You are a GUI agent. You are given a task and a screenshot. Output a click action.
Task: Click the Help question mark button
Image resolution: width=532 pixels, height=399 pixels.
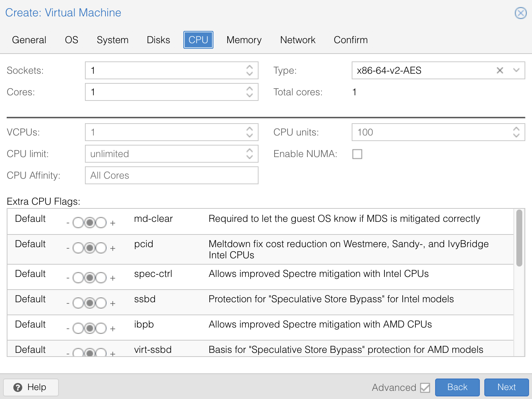tap(31, 387)
